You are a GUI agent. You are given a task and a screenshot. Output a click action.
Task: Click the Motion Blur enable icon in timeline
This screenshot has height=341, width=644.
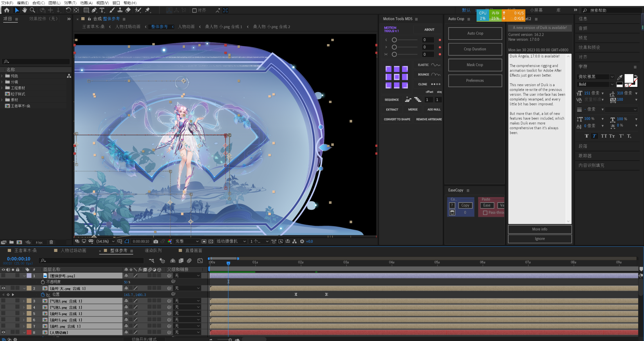click(x=189, y=261)
